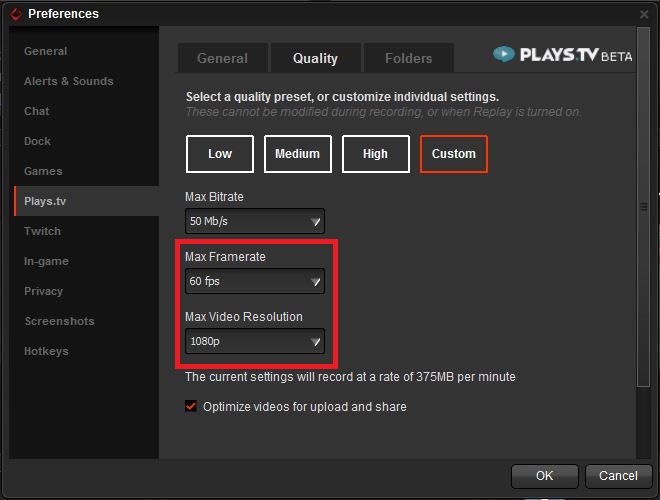Select the Medium quality preset
The width and height of the screenshot is (660, 500).
pyautogui.click(x=298, y=154)
